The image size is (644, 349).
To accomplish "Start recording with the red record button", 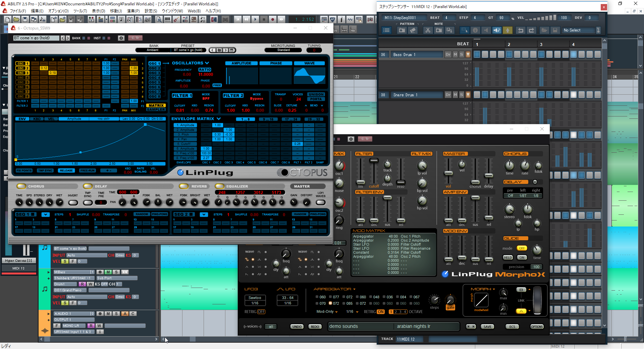I will click(273, 19).
